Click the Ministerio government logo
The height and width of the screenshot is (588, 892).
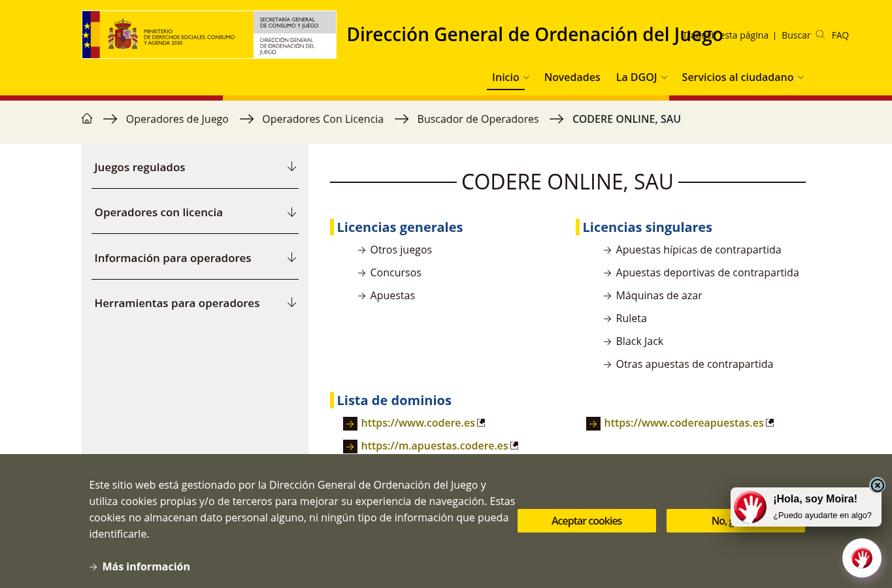209,35
